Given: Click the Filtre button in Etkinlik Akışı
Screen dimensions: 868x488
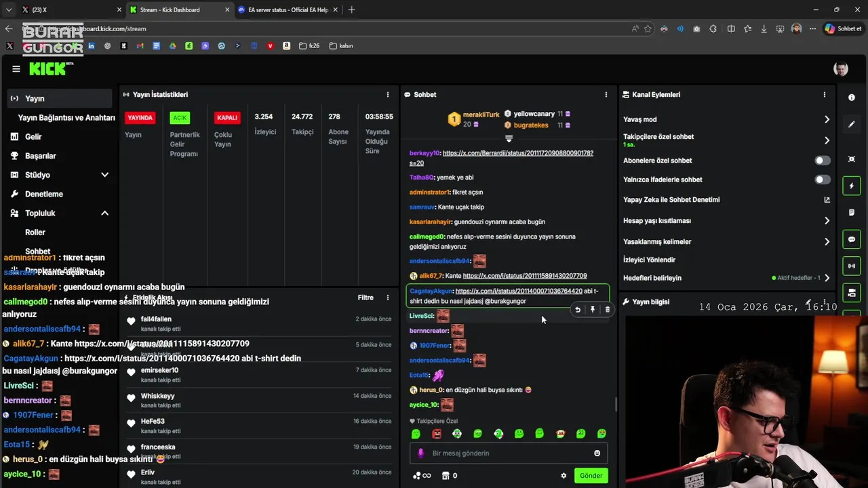Looking at the screenshot, I should tap(366, 298).
